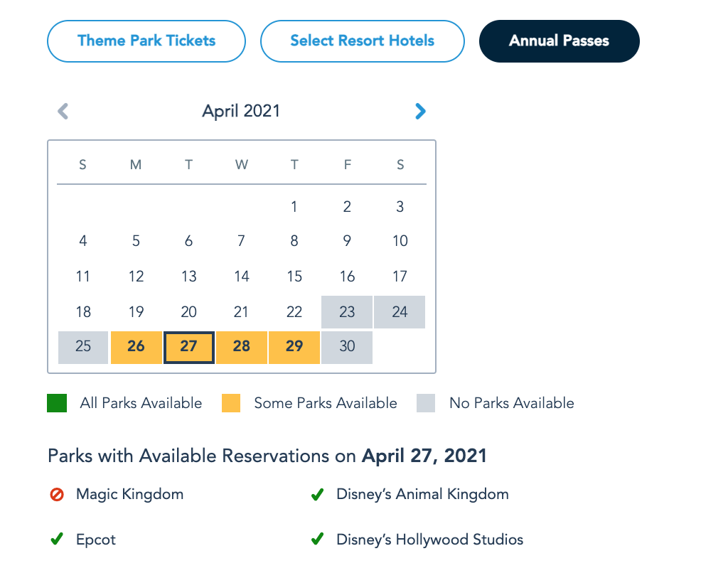The height and width of the screenshot is (573, 728).
Task: Click the April 2021 month heading
Action: (241, 111)
